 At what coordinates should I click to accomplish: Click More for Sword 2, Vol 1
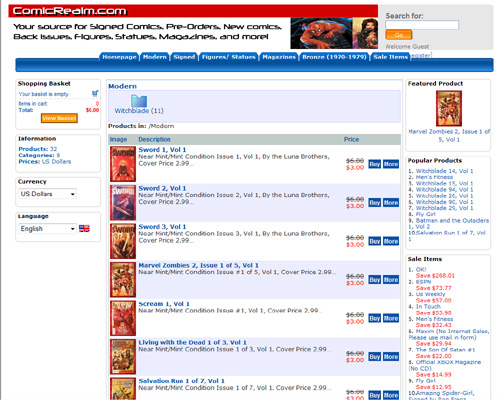tap(391, 203)
